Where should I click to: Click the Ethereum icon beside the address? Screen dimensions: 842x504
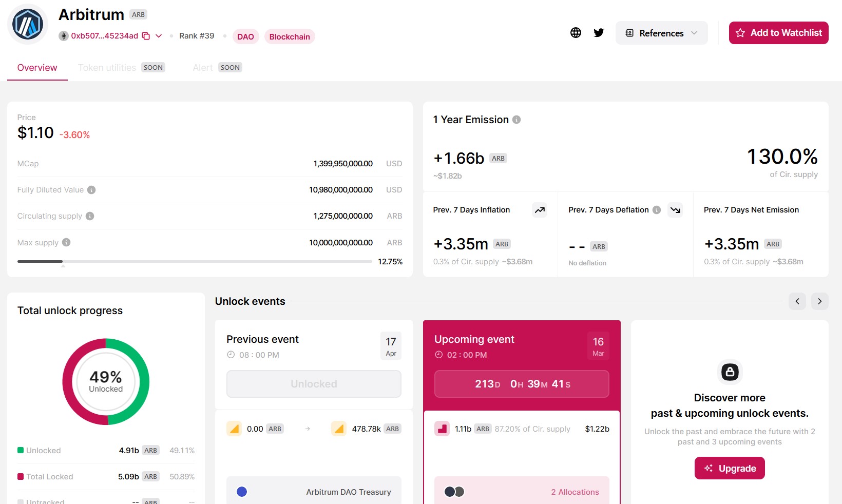64,36
